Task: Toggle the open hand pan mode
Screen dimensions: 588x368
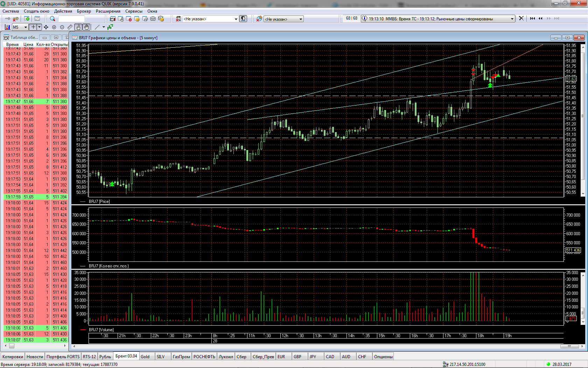Action: point(86,27)
